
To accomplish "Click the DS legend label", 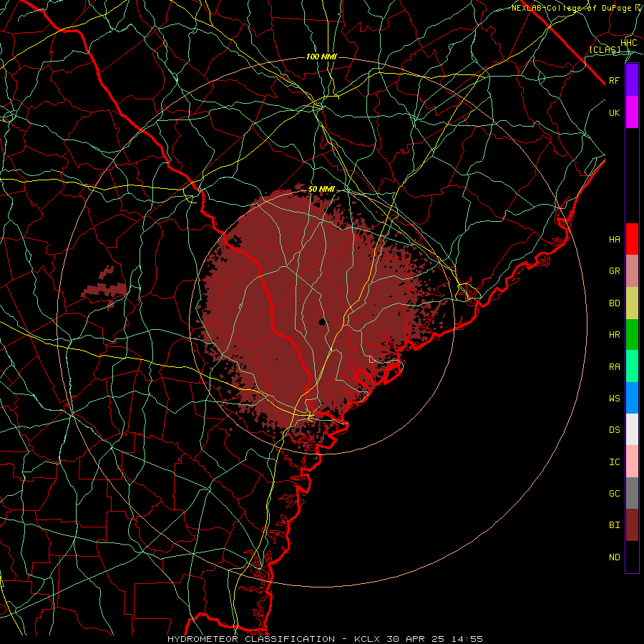I will click(615, 430).
